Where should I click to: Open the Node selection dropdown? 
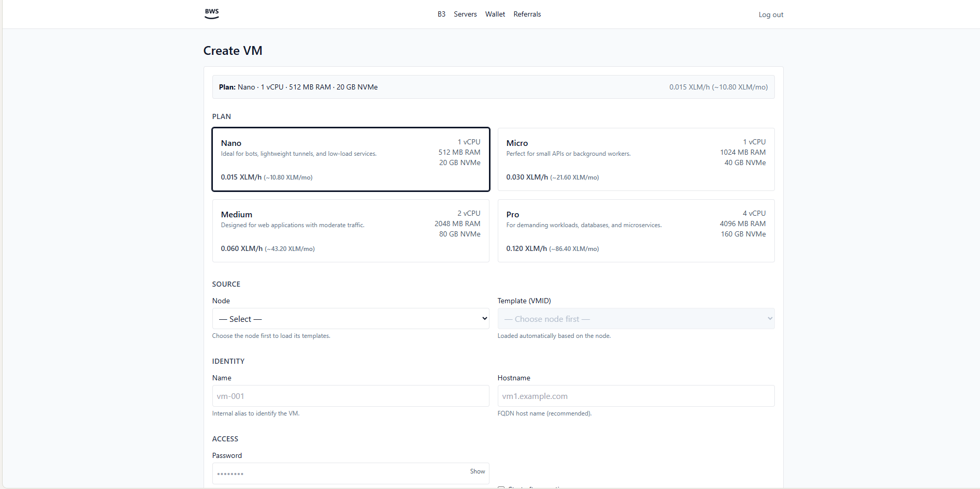351,318
